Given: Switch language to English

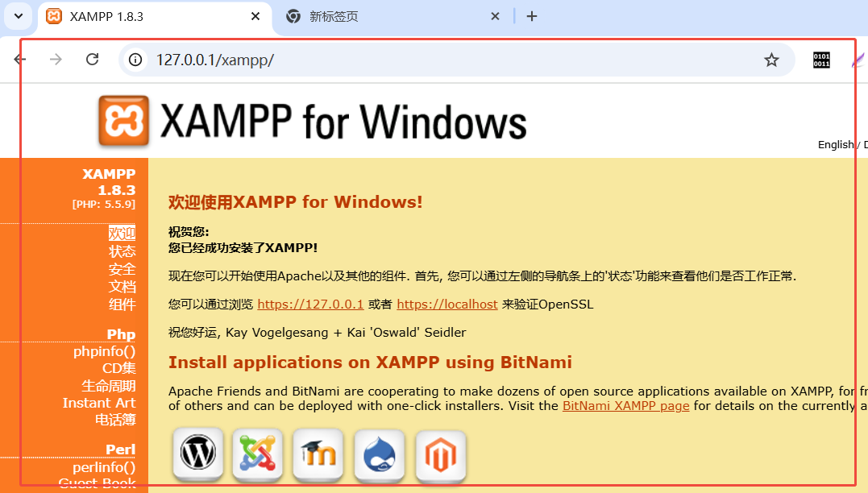Looking at the screenshot, I should (836, 144).
